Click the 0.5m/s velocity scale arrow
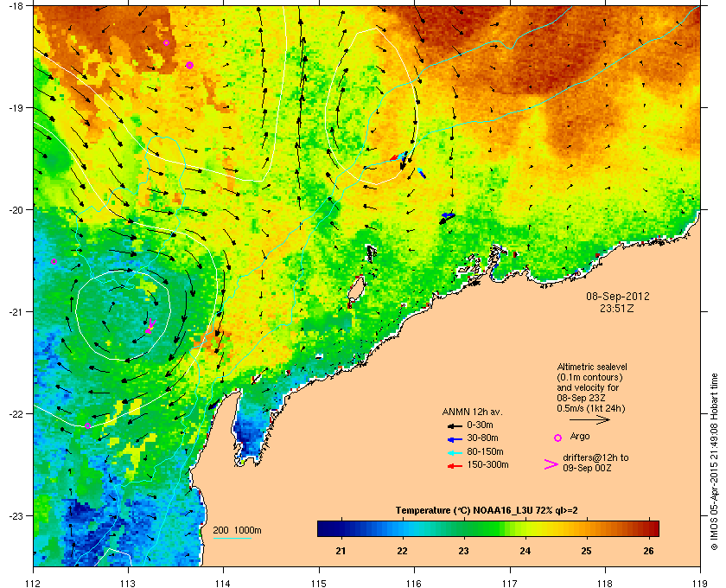The width and height of the screenshot is (726, 588). click(x=589, y=420)
